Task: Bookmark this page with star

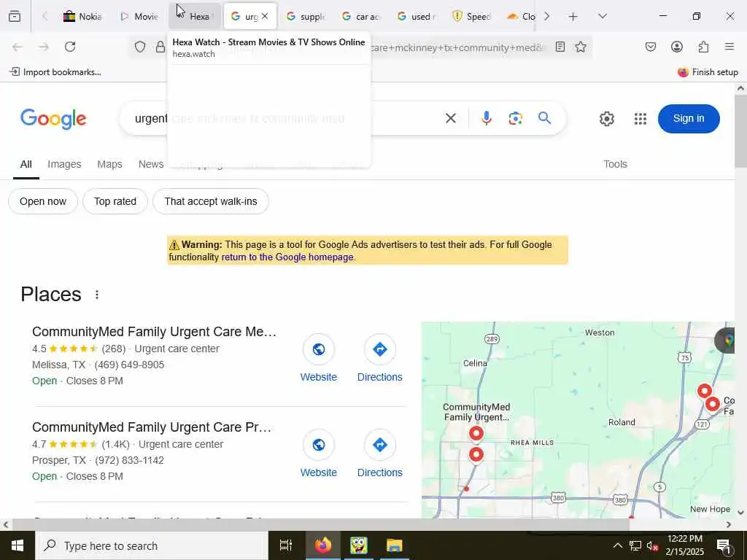Action: pos(580,47)
